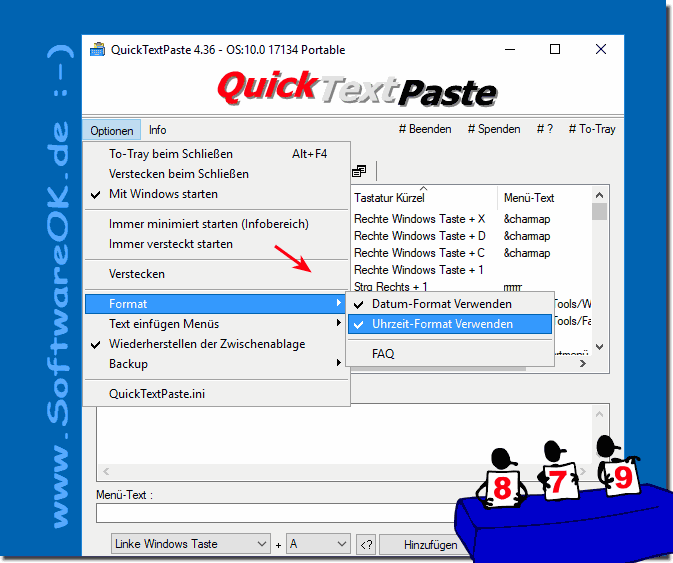673x563 pixels.
Task: Click the text box scroll-up arrow
Action: click(600, 415)
